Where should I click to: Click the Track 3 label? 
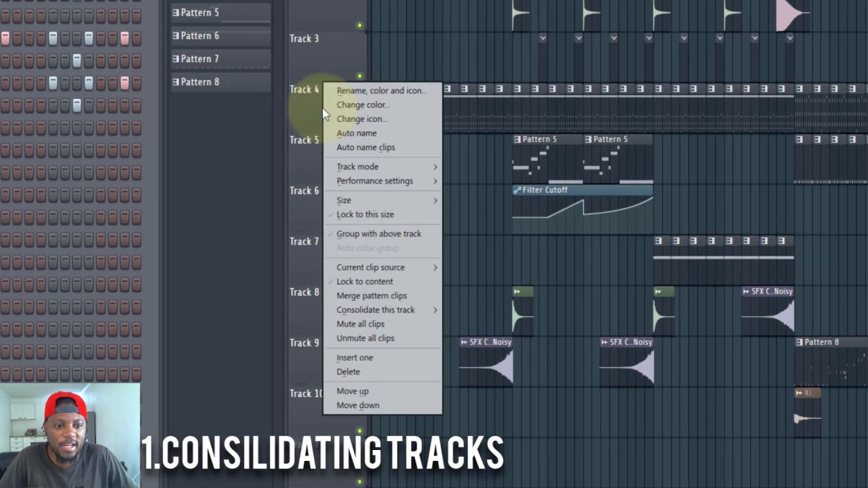coord(304,39)
